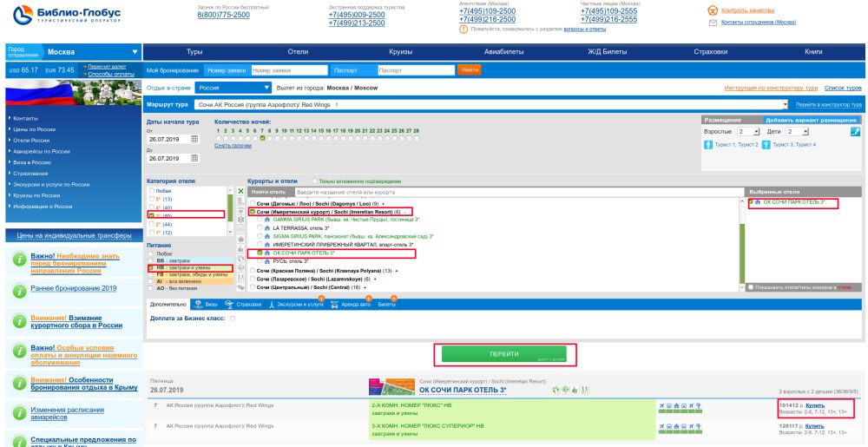This screenshot has width=868, height=447.
Task: Click the info icon beside Раннее бронирование 2019
Action: click(x=16, y=290)
